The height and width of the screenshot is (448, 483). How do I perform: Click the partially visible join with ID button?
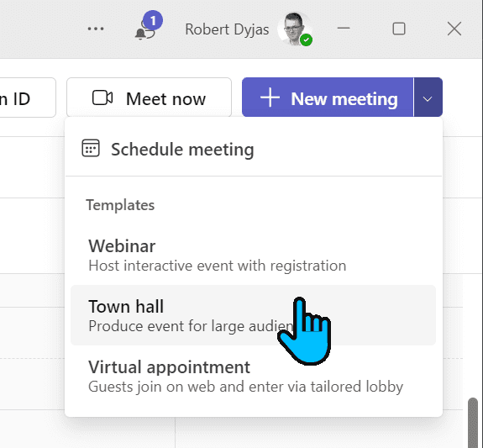click(27, 98)
